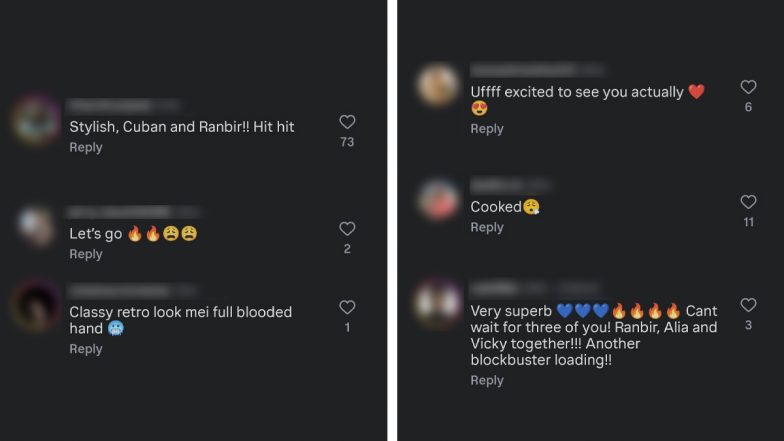The width and height of the screenshot is (784, 441).
Task: Tap heart icon beside 'Very superb' comment
Action: point(748,305)
